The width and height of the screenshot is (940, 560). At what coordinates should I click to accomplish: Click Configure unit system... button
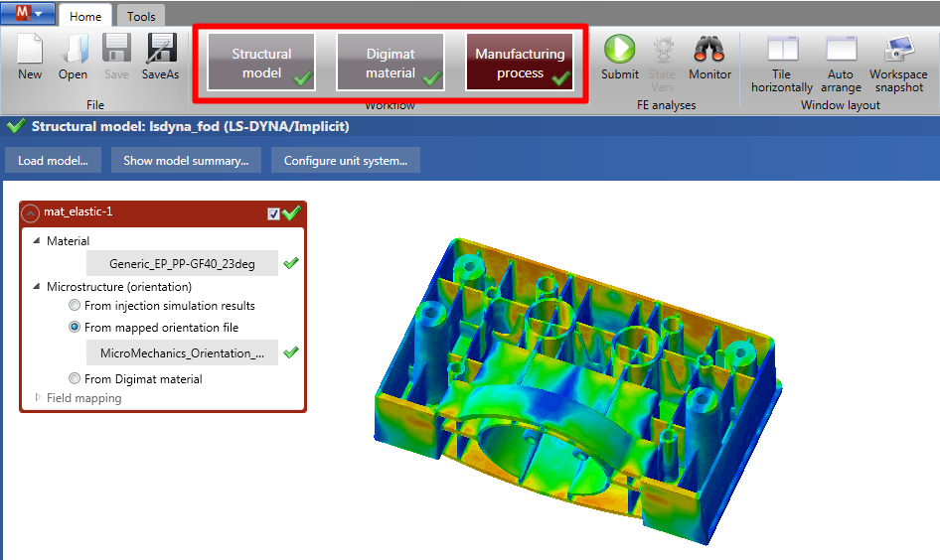[x=346, y=160]
